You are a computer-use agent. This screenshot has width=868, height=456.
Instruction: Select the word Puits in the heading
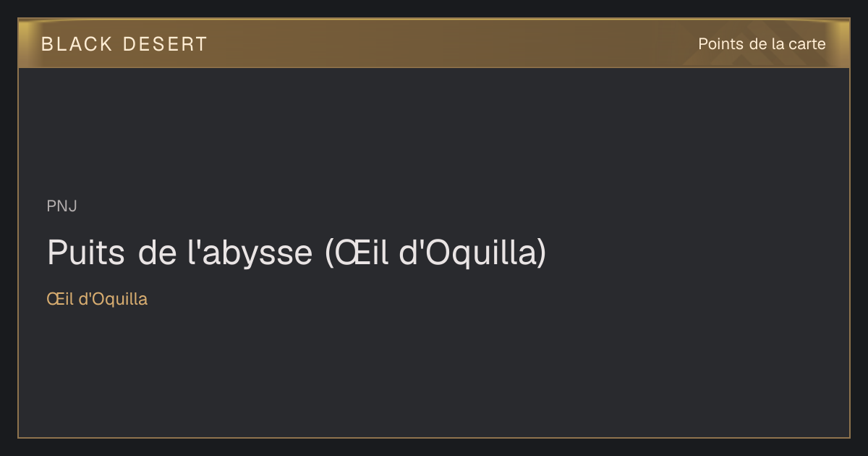coord(85,253)
